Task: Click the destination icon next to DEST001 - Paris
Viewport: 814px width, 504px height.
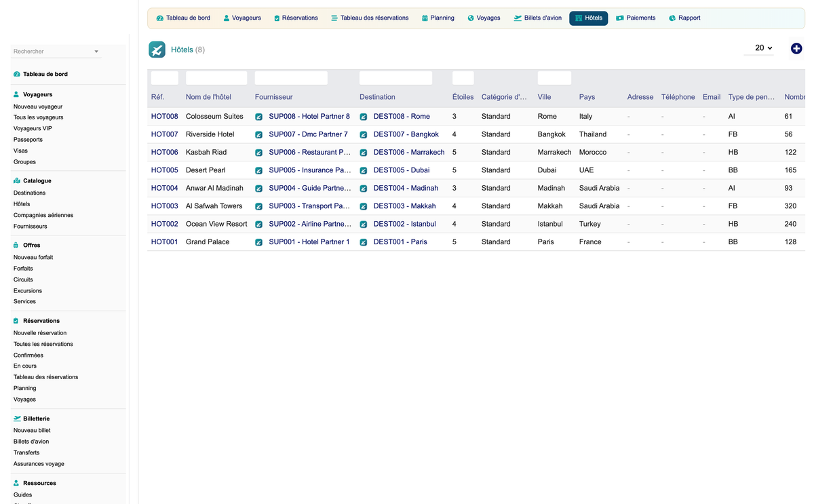Action: click(x=364, y=242)
